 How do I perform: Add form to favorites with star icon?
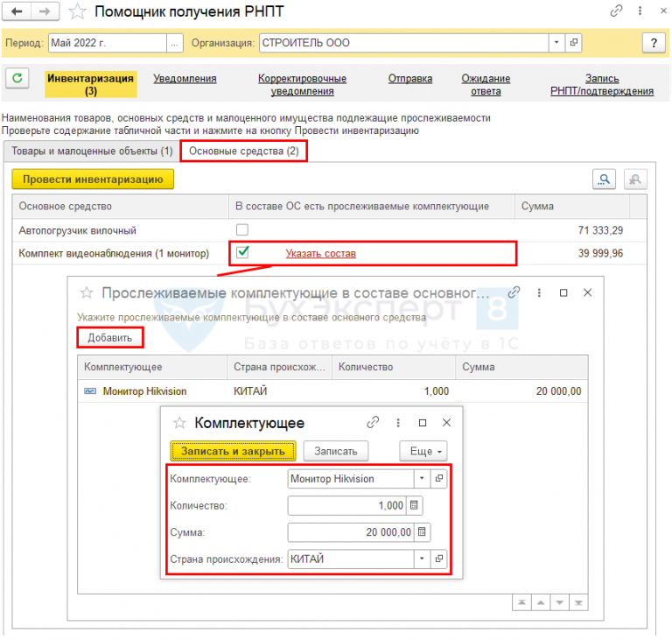pos(78,11)
